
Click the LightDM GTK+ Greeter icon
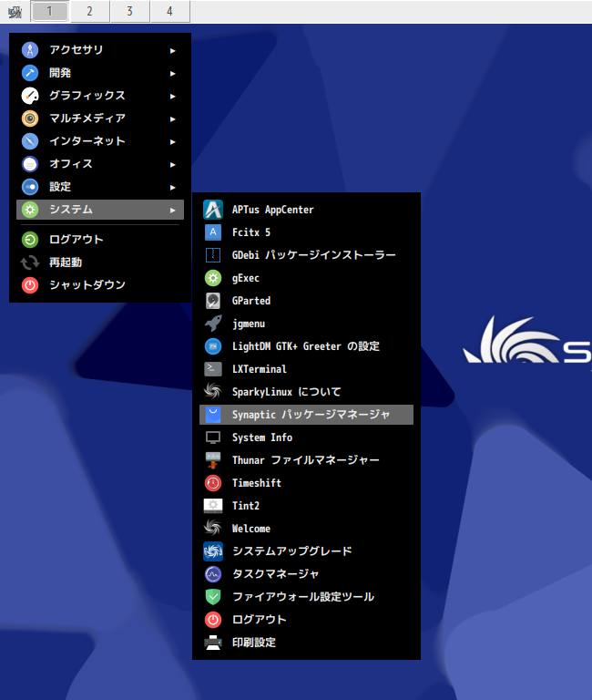click(213, 346)
